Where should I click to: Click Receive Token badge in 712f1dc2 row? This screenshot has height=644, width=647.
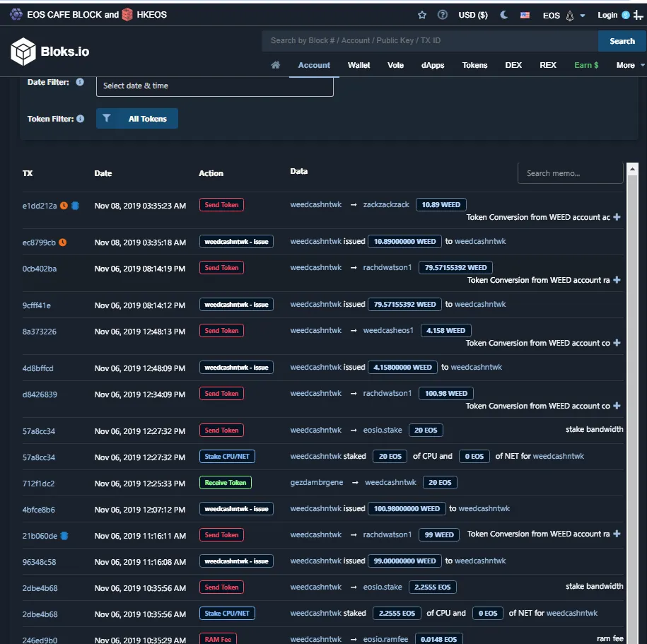click(x=226, y=483)
